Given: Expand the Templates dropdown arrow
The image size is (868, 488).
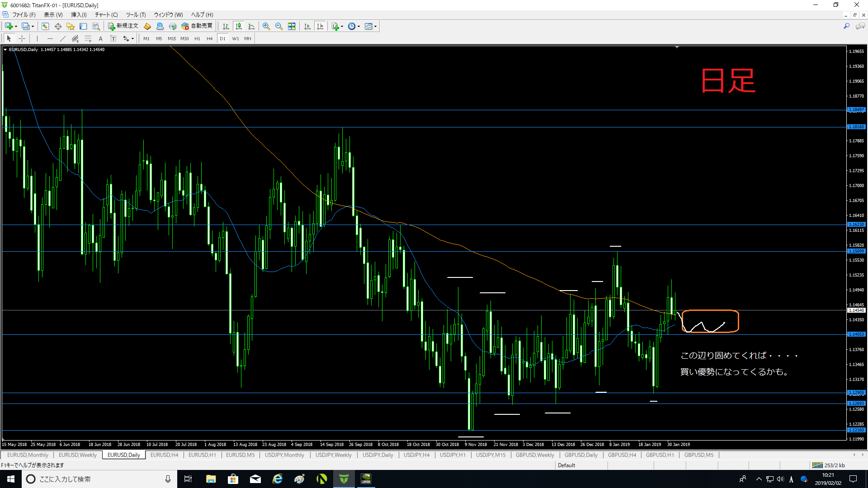Looking at the screenshot, I should tap(376, 26).
